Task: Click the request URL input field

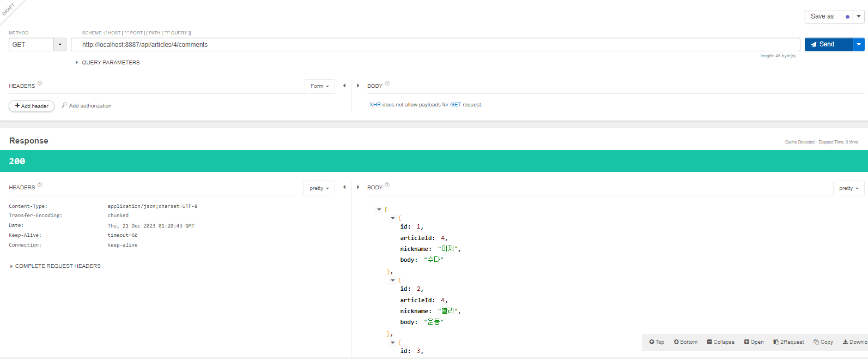Action: [435, 45]
